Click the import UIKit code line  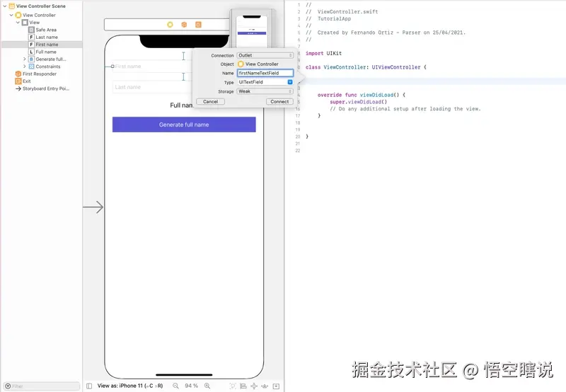[323, 53]
